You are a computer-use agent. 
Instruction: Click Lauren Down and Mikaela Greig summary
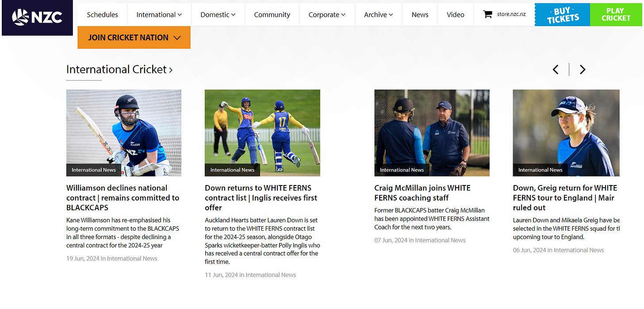566,228
